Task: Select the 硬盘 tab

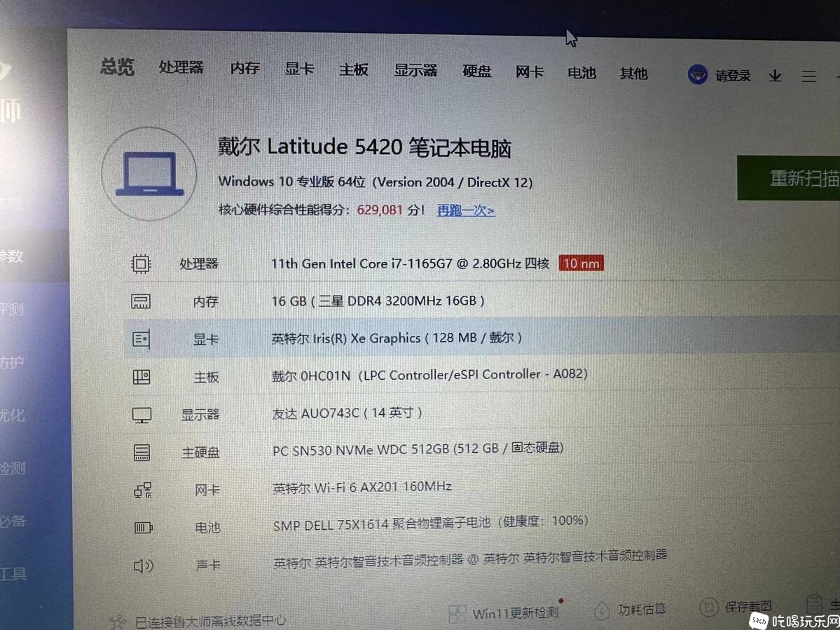Action: (x=477, y=71)
